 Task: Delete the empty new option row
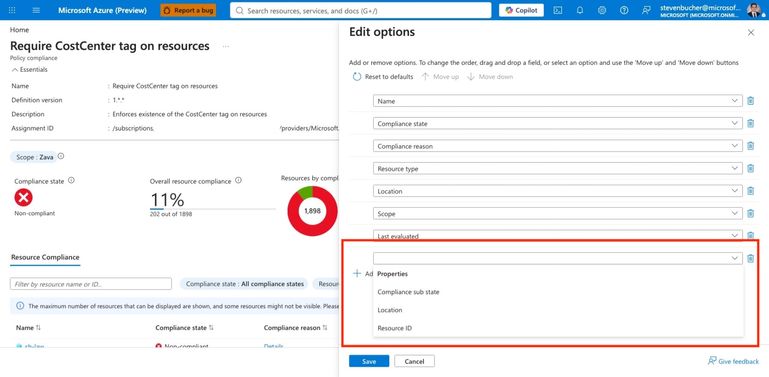pyautogui.click(x=750, y=258)
